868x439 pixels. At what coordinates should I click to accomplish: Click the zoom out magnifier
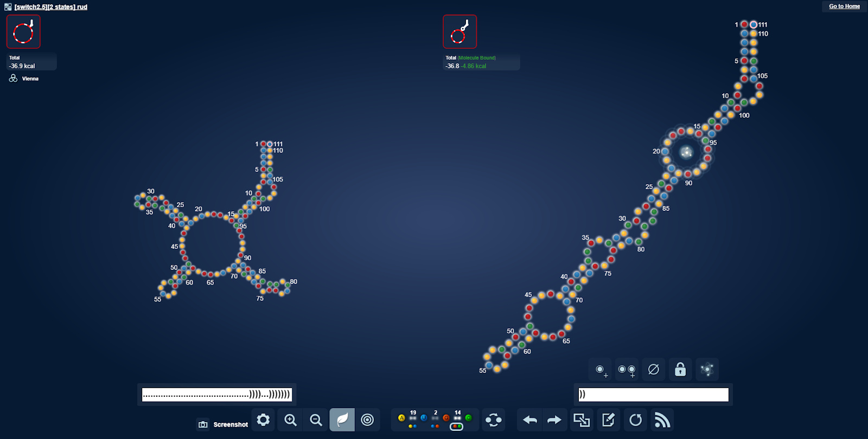pos(316,420)
